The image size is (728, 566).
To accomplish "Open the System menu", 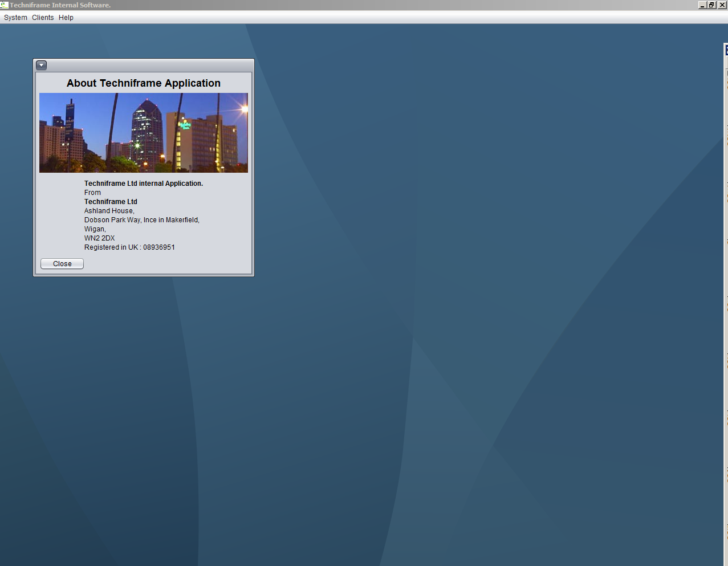I will pos(15,17).
